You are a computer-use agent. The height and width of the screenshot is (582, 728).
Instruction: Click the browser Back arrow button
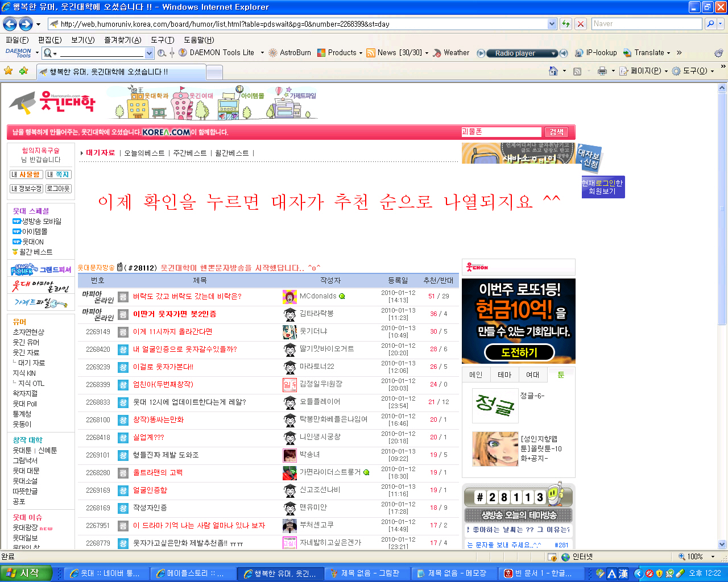click(x=10, y=24)
